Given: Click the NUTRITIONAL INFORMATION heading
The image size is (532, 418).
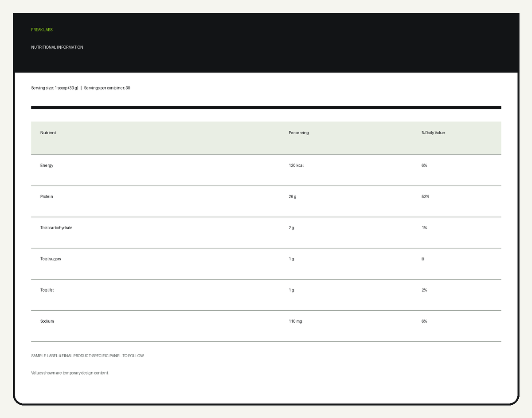Looking at the screenshot, I should point(57,47).
